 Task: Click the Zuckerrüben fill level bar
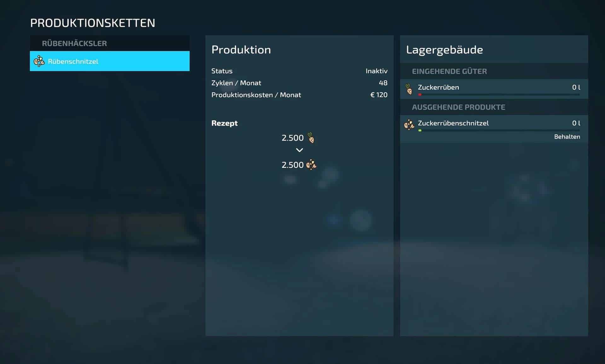click(x=499, y=94)
